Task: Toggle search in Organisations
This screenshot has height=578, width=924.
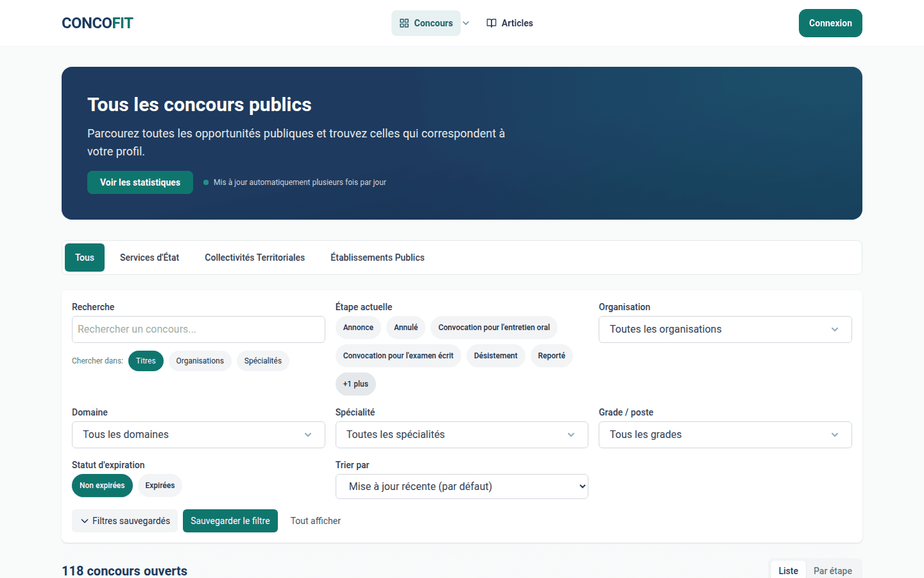Action: (200, 361)
